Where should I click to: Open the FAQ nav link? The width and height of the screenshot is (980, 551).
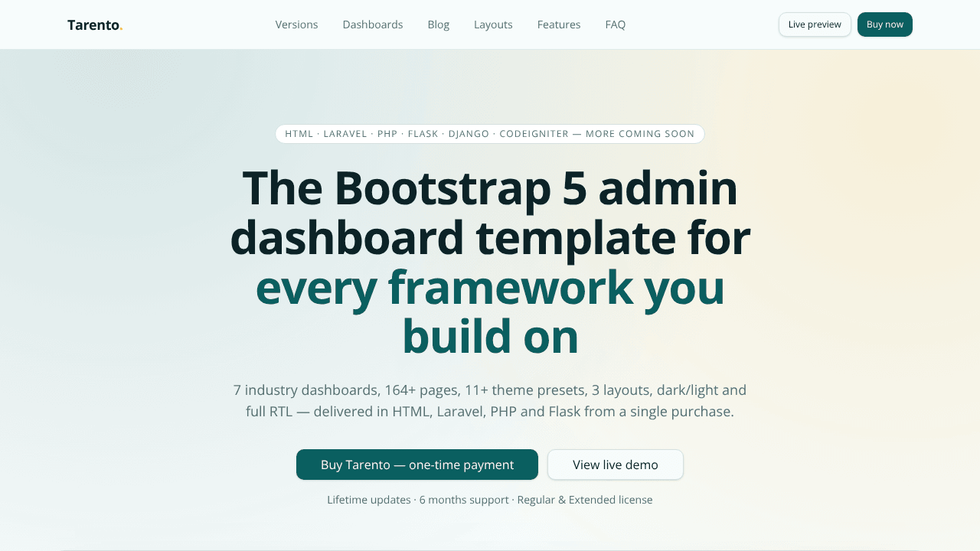[x=616, y=24]
